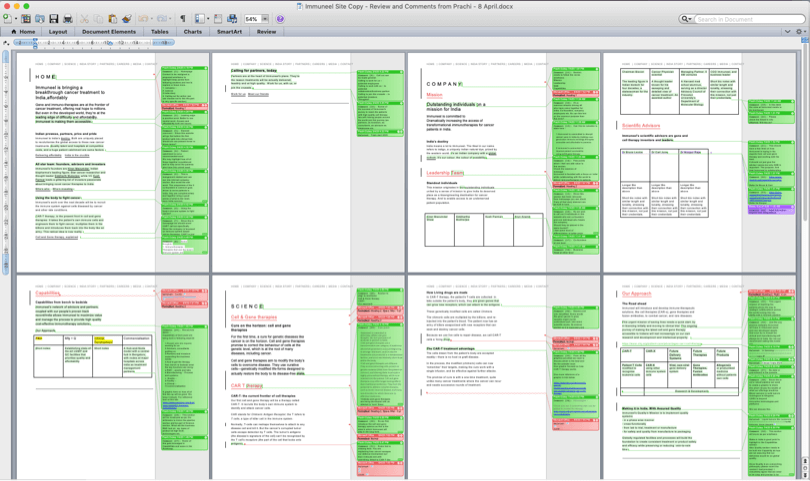
Task: Open the sidebar options dropdown arrow
Action: click(x=208, y=19)
